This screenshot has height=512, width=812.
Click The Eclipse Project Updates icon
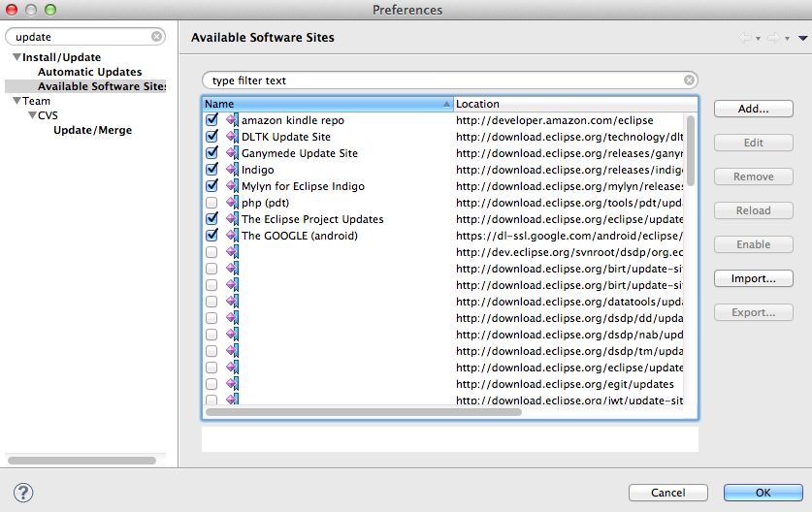click(233, 219)
